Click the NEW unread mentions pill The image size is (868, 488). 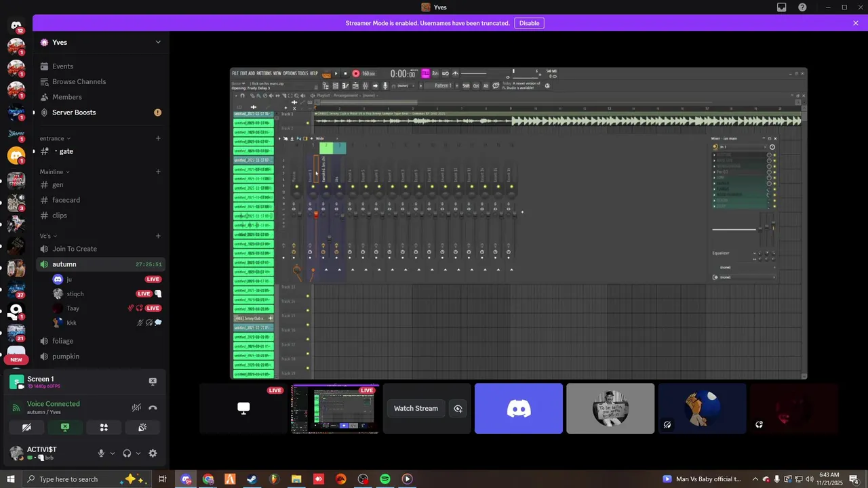[x=16, y=359]
